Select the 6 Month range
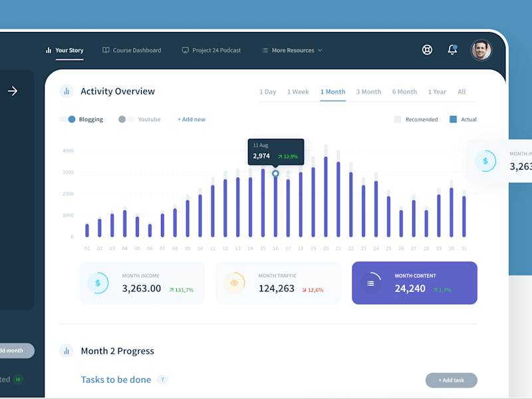Viewport: 532px width, 399px height. (404, 92)
